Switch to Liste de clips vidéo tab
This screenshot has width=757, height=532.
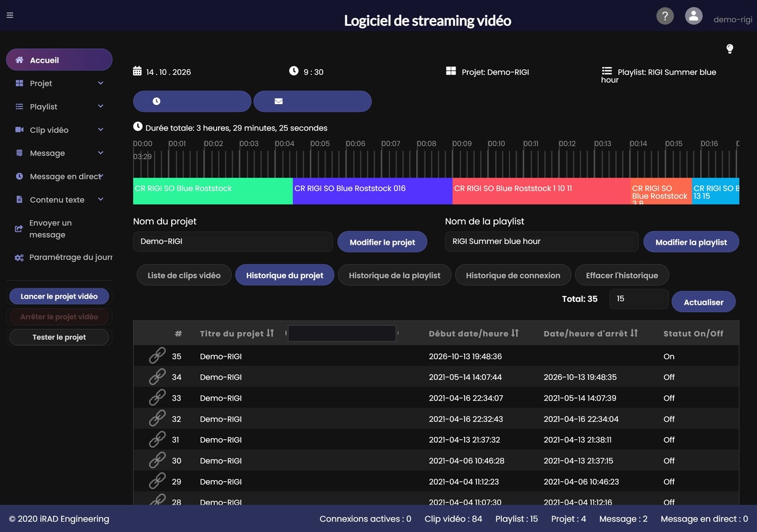point(184,275)
